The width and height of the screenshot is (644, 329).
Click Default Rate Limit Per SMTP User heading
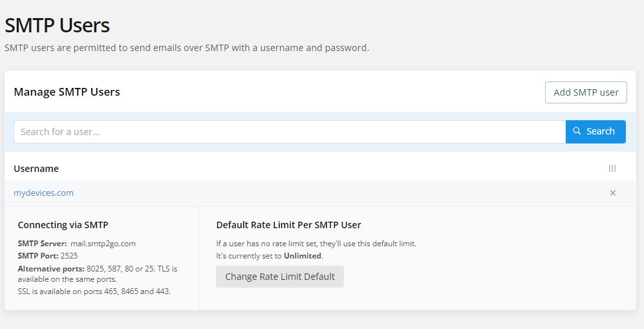point(288,225)
